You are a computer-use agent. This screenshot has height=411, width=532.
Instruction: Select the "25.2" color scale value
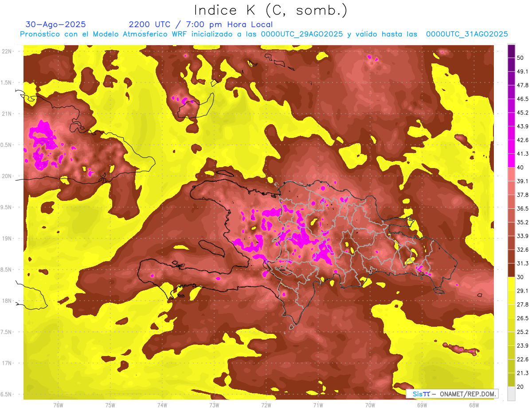pos(523,332)
